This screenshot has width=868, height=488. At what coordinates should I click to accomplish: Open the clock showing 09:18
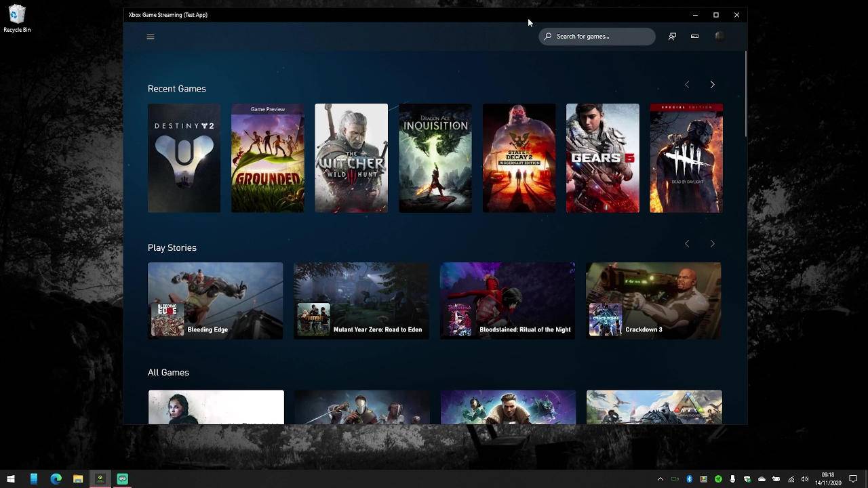pyautogui.click(x=828, y=479)
